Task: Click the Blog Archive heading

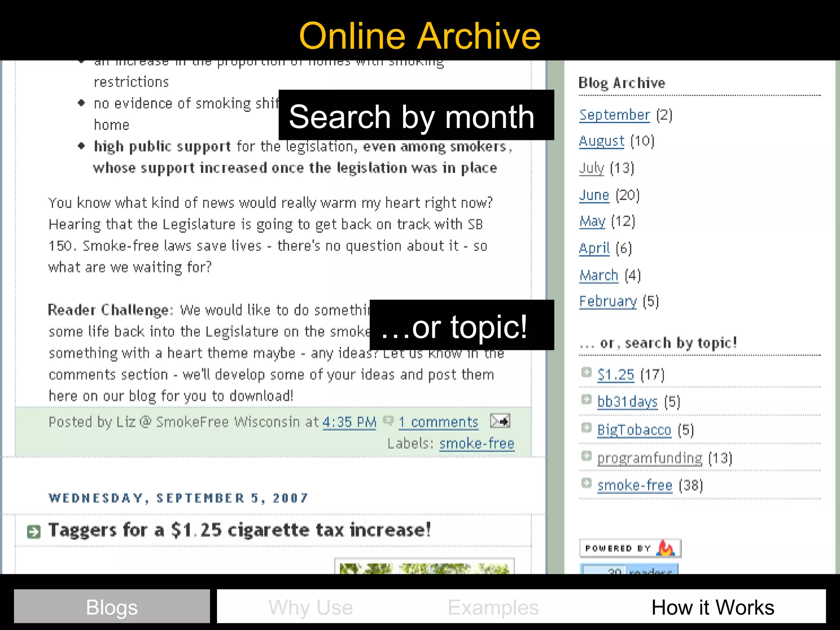Action: 622,83
